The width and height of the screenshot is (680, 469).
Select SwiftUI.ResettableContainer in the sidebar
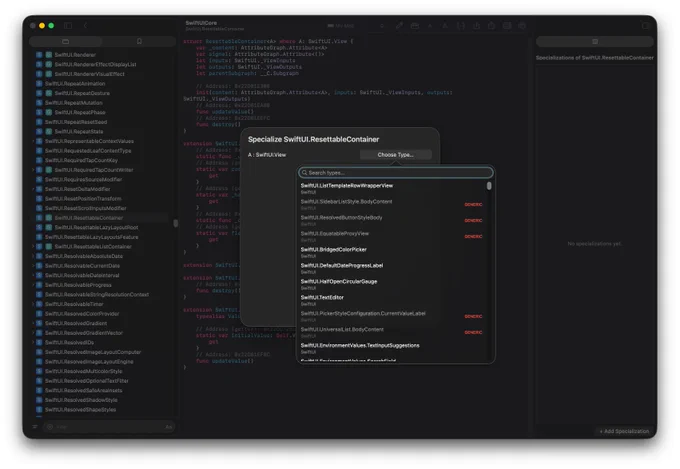(99, 218)
